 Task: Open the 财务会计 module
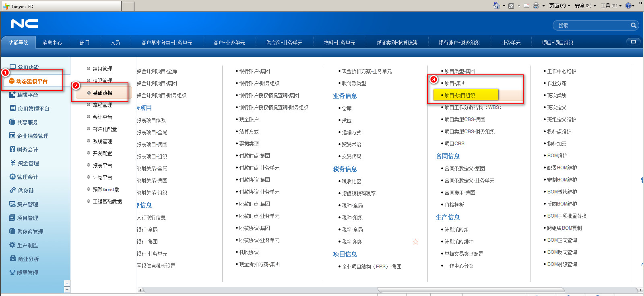27,150
